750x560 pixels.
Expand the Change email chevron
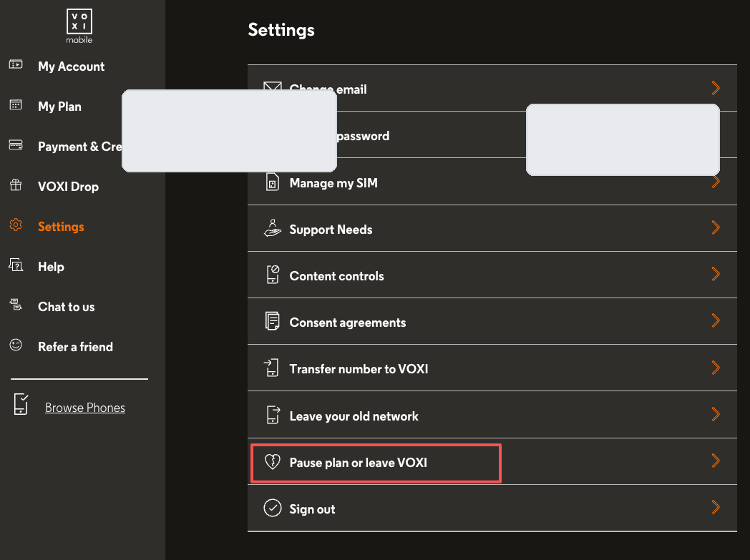[716, 88]
